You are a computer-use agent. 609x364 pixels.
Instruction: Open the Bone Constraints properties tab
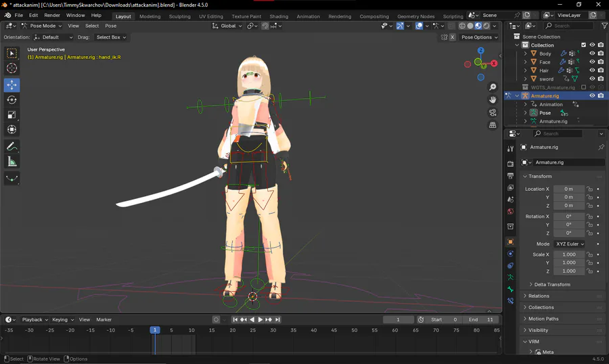point(510,300)
